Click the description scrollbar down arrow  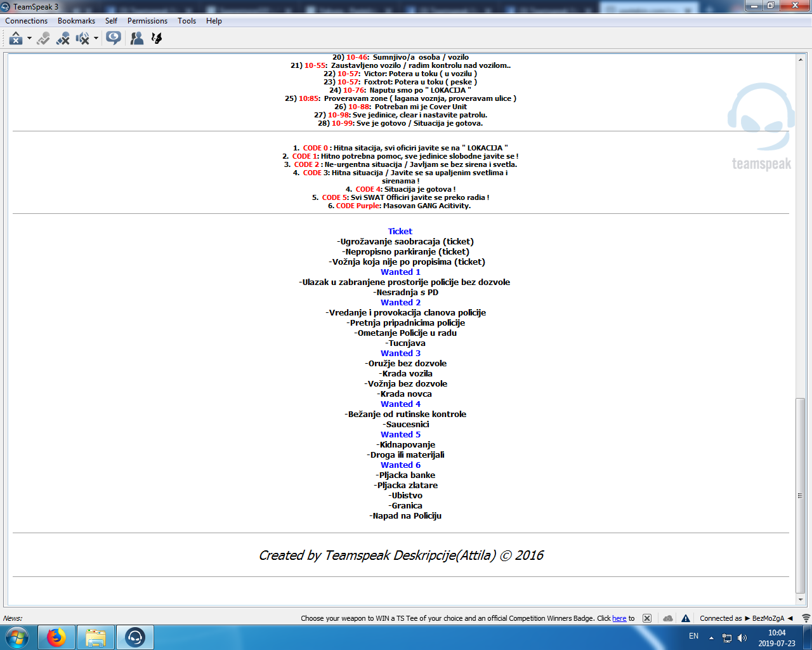point(800,600)
